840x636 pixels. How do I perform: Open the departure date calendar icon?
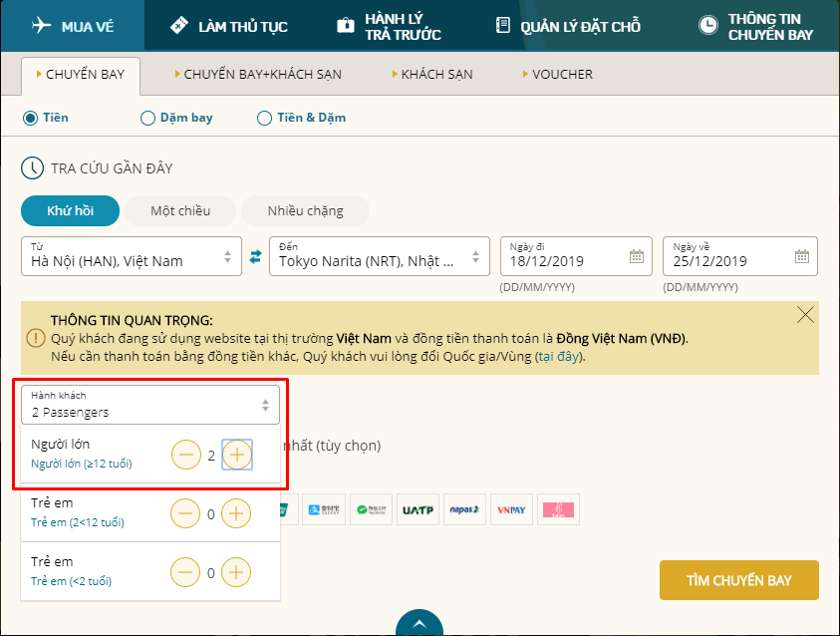coord(636,256)
